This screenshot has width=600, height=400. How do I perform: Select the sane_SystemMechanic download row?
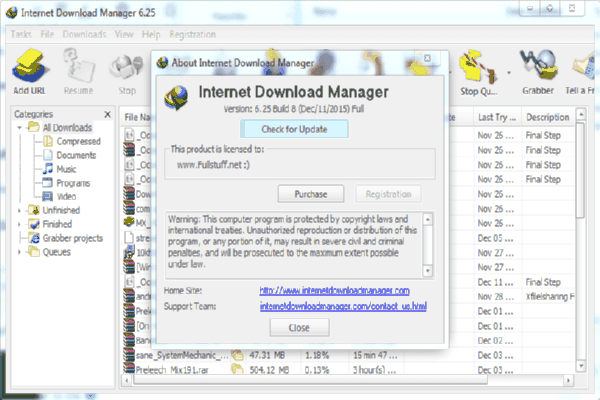click(x=348, y=355)
